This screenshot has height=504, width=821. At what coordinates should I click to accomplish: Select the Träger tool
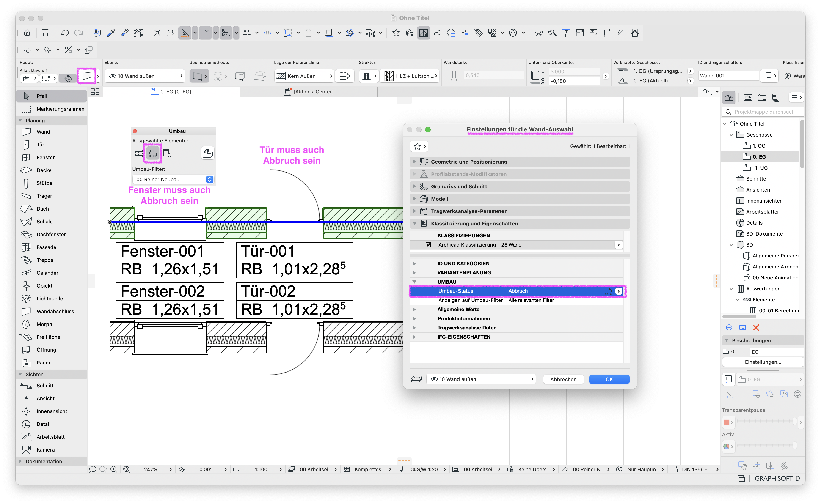(x=51, y=196)
